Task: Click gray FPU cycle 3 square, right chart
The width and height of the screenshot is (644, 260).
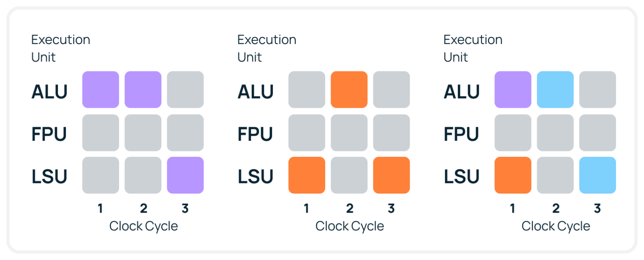Action: pyautogui.click(x=597, y=133)
